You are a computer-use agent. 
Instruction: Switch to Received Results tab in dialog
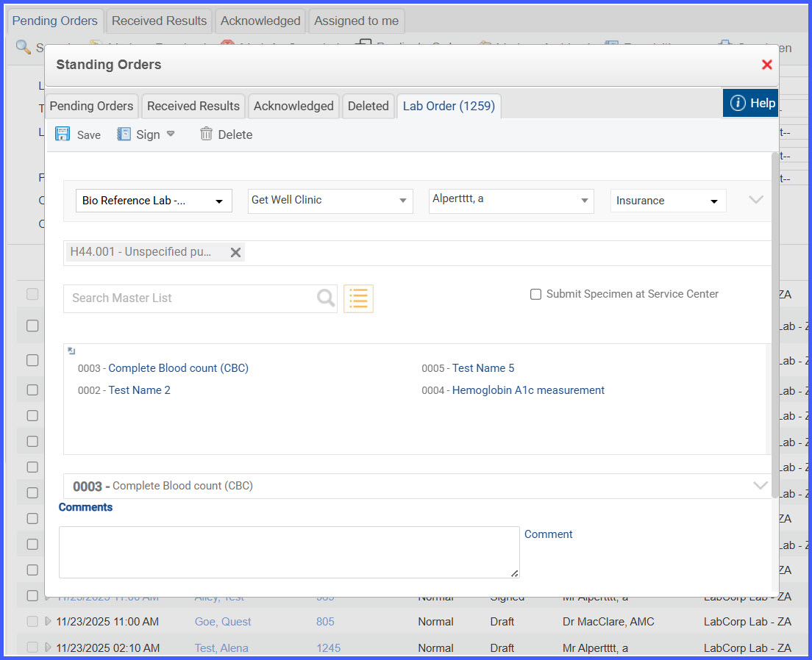[x=193, y=106]
